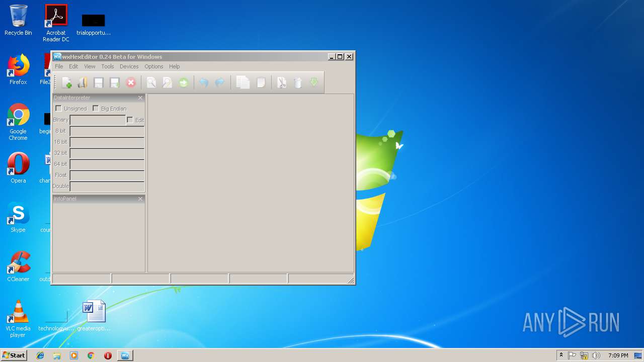Open the Help menu
Image resolution: width=644 pixels, height=362 pixels.
174,66
